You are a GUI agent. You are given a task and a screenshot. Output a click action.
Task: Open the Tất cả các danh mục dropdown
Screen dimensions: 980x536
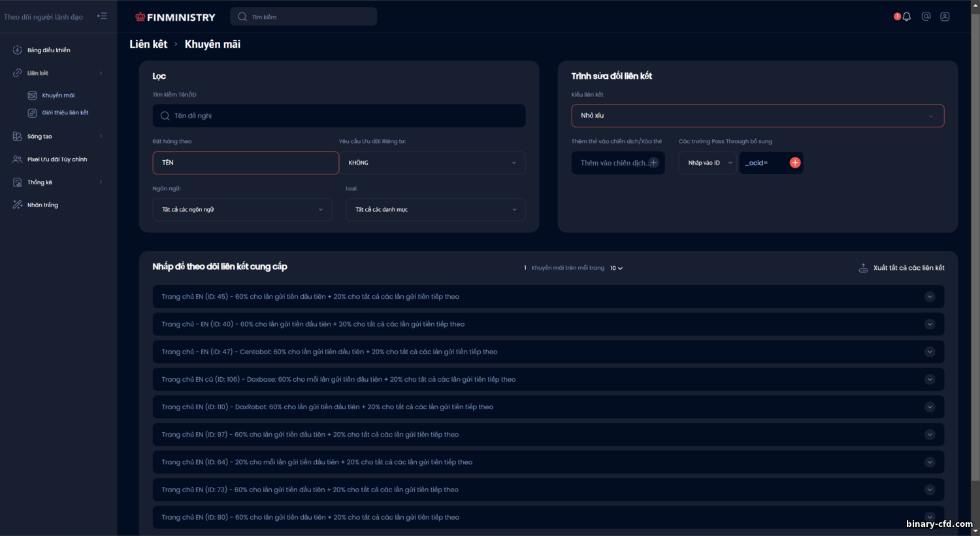click(x=436, y=210)
